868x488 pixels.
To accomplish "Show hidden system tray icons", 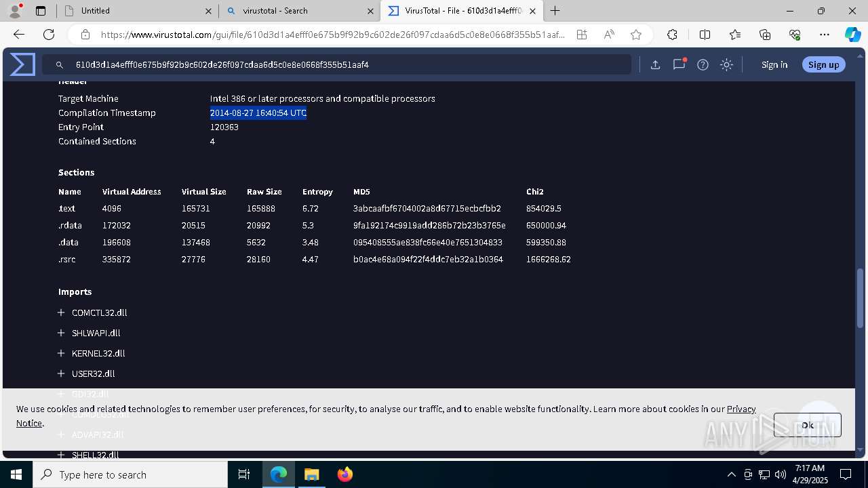I will point(731,474).
